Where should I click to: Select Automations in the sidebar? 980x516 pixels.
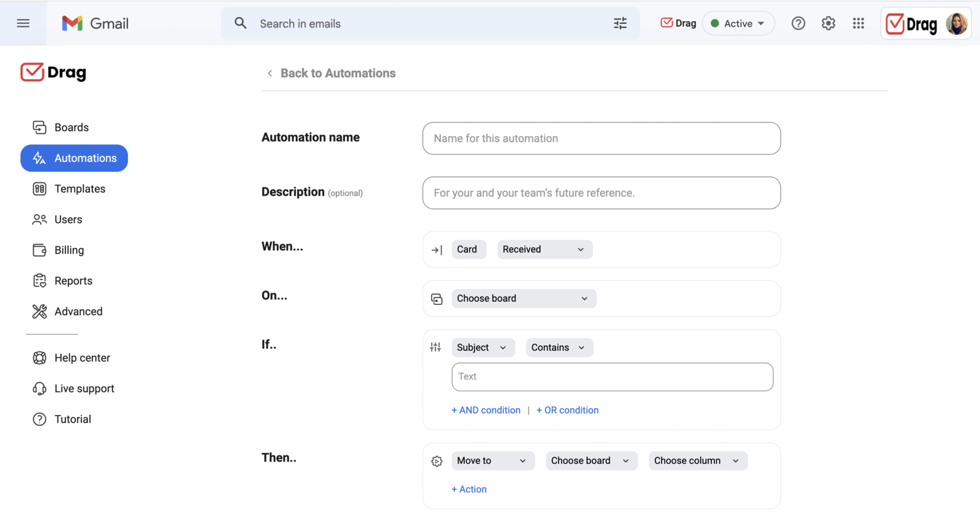(x=74, y=158)
